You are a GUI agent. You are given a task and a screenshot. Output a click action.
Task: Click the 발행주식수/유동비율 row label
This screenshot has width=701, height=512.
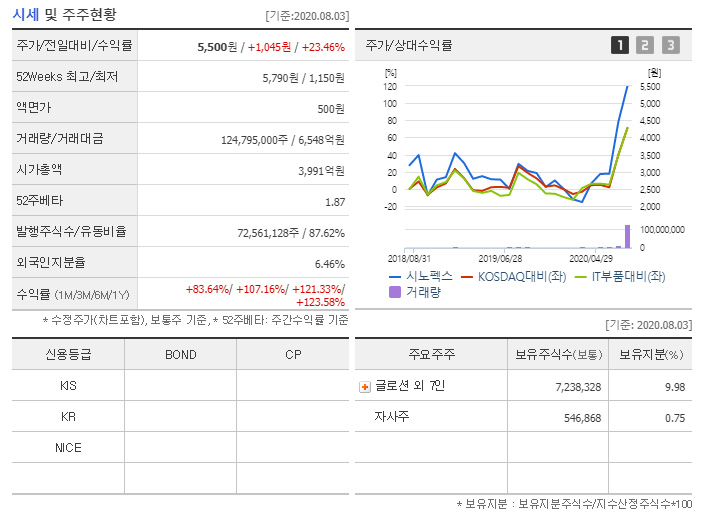(72, 231)
